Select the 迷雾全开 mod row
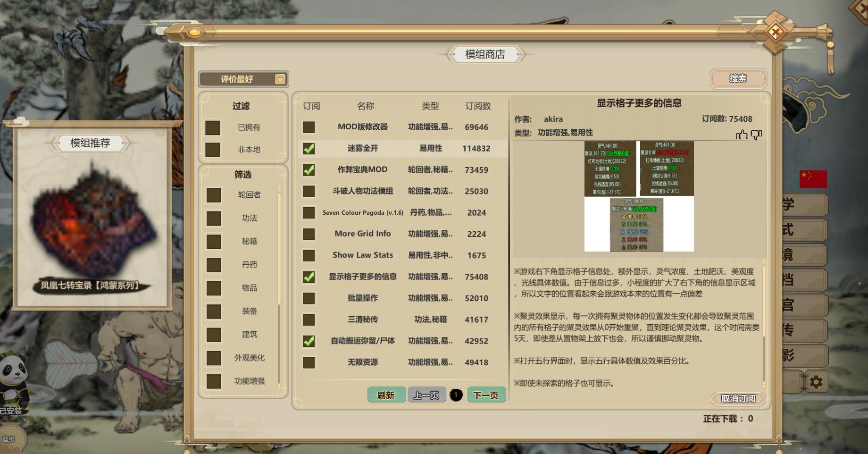The image size is (868, 454). (403, 149)
